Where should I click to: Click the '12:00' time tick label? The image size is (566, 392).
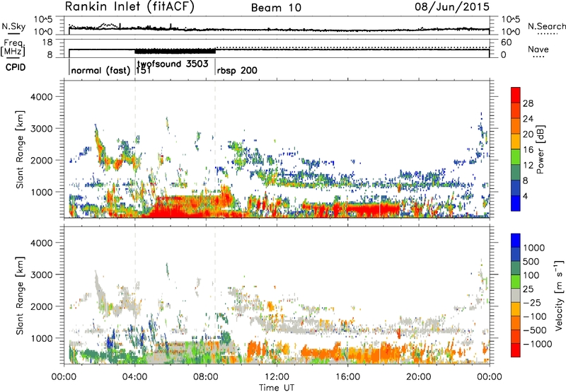pos(277,377)
